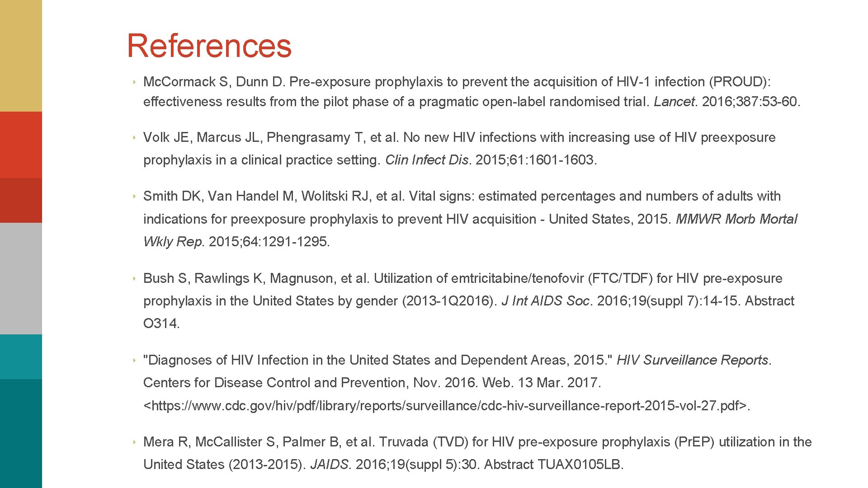Click the HIV Surveillance Reports title
Screen dimensions: 868x488
pos(692,360)
